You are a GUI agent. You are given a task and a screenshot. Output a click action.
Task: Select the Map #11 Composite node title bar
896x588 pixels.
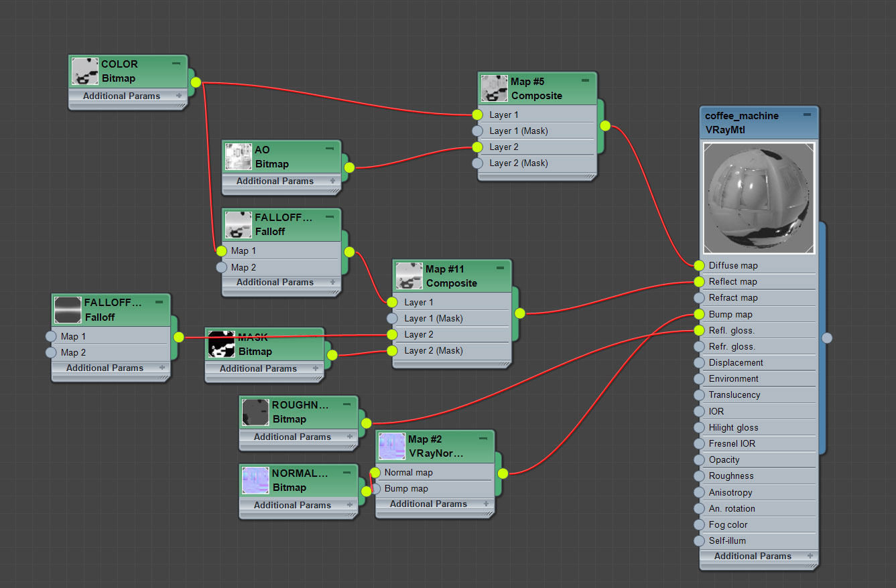(452, 276)
